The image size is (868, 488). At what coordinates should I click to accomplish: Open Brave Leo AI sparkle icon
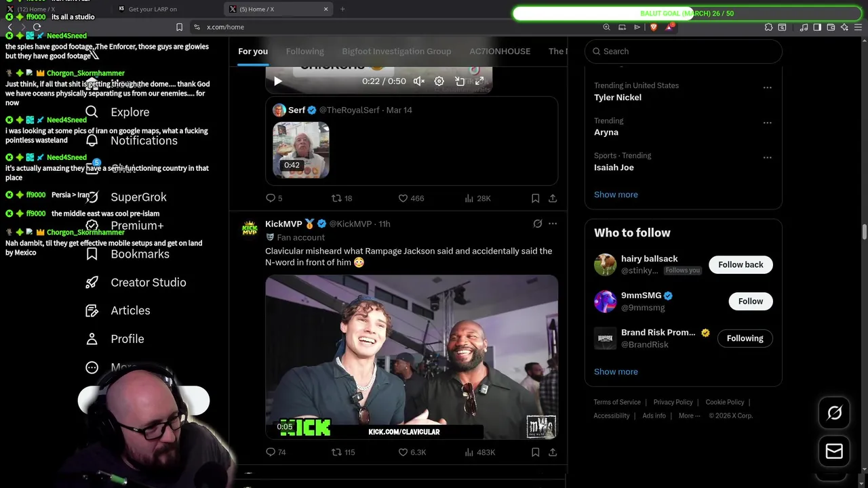tap(844, 27)
